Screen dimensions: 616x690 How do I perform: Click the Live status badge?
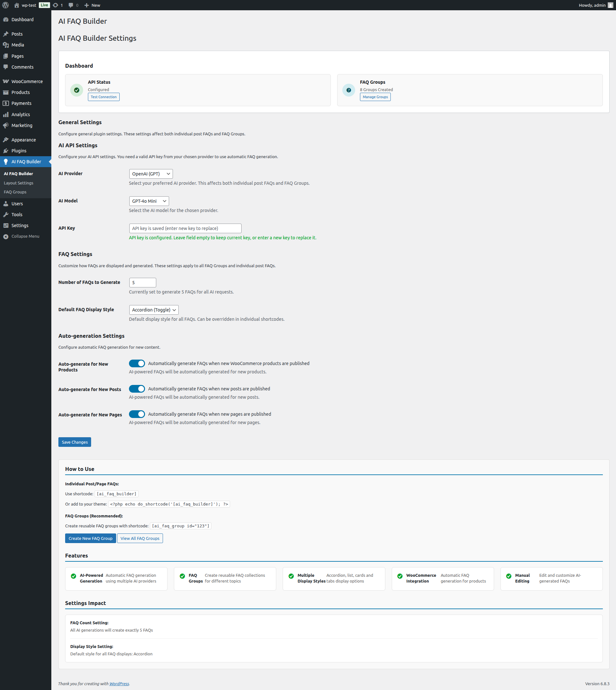(x=44, y=5)
